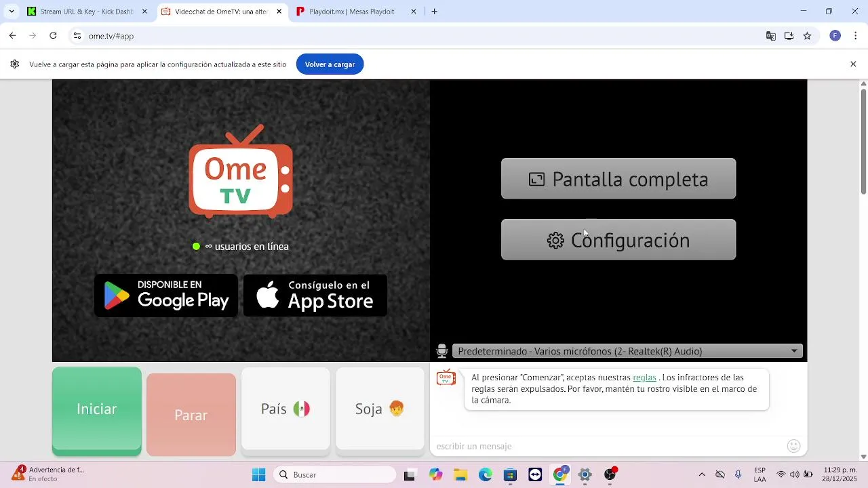Click the Chrome icon in the taskbar
Image resolution: width=868 pixels, height=488 pixels.
coord(560,475)
